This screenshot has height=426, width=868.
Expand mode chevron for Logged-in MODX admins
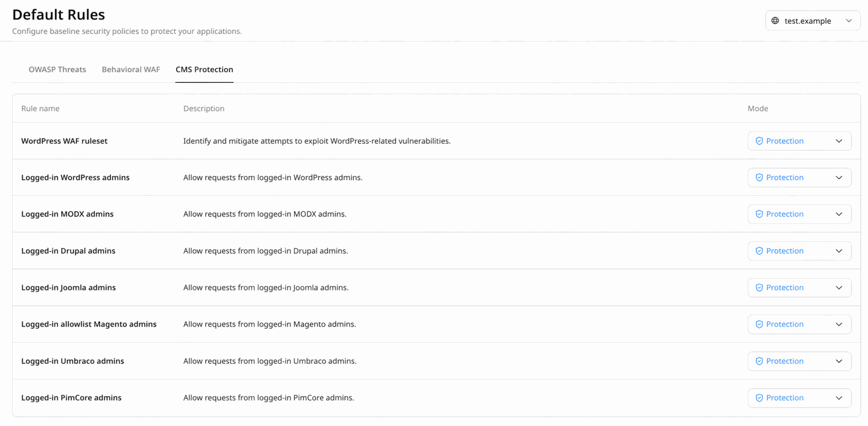[839, 214]
